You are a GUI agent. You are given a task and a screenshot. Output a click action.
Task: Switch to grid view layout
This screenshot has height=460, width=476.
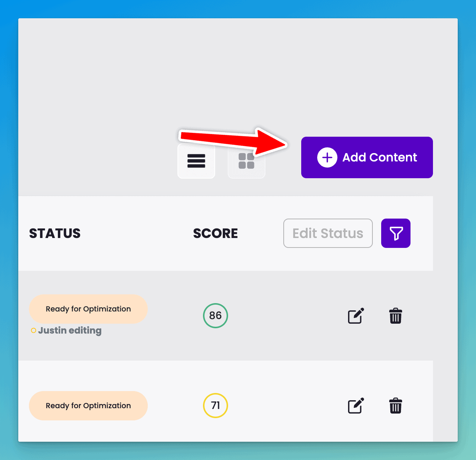246,161
